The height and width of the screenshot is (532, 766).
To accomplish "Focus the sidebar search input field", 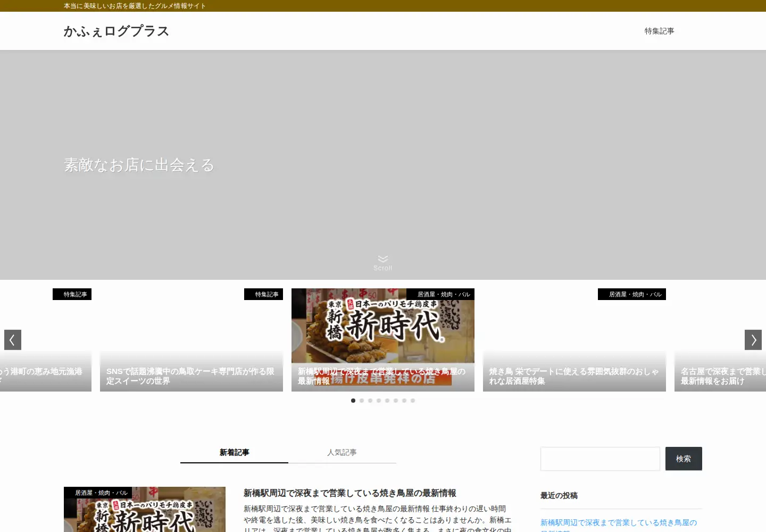I will [600, 459].
